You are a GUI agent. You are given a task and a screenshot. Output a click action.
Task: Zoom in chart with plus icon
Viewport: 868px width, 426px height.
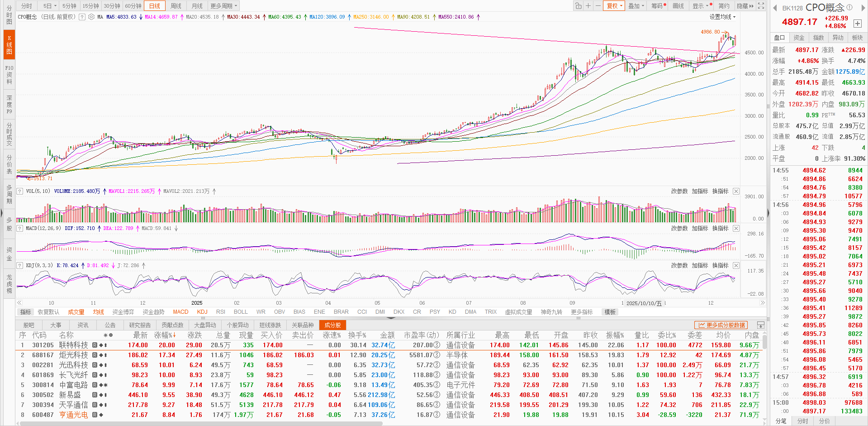pos(588,6)
